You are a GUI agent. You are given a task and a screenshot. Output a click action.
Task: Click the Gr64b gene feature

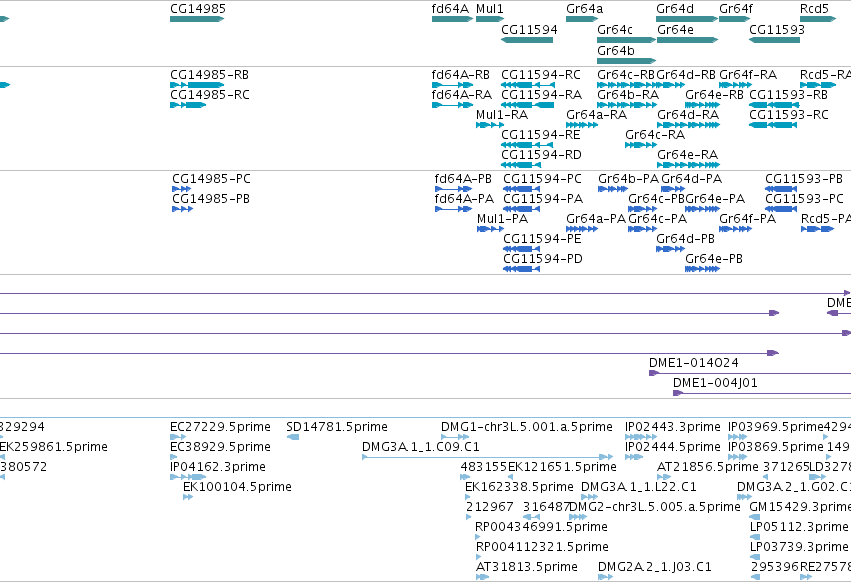click(x=626, y=60)
